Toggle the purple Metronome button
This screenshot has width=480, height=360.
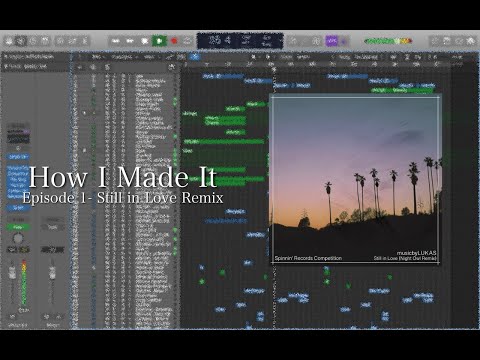[344, 41]
